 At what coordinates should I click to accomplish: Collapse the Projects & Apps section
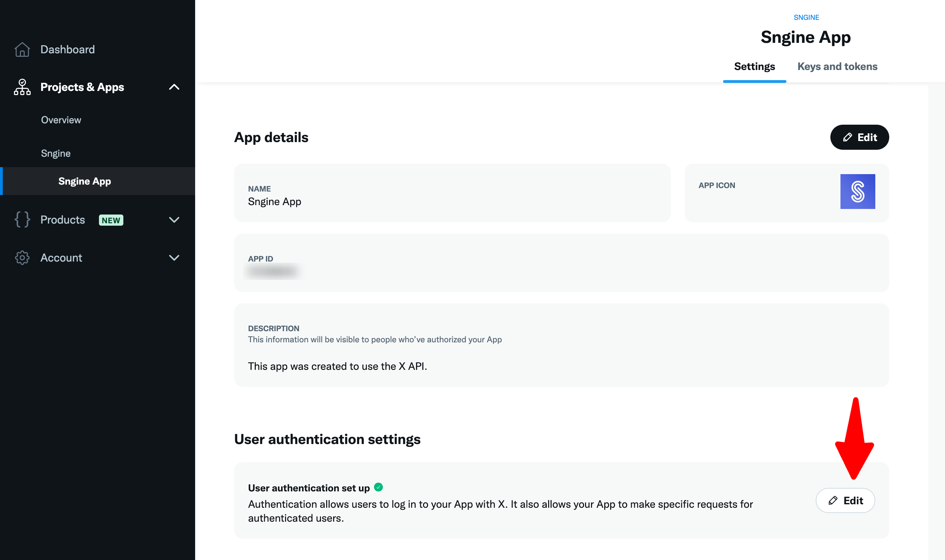(x=174, y=87)
